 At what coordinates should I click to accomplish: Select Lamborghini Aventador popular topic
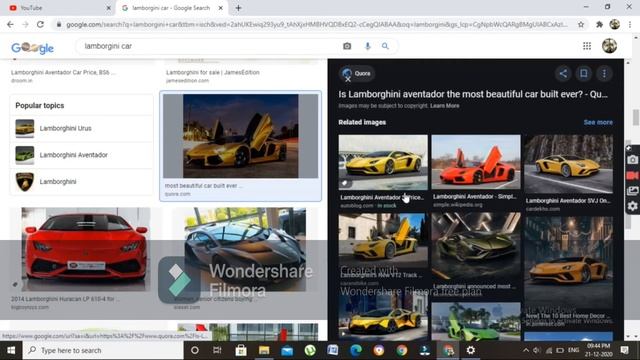[82, 155]
